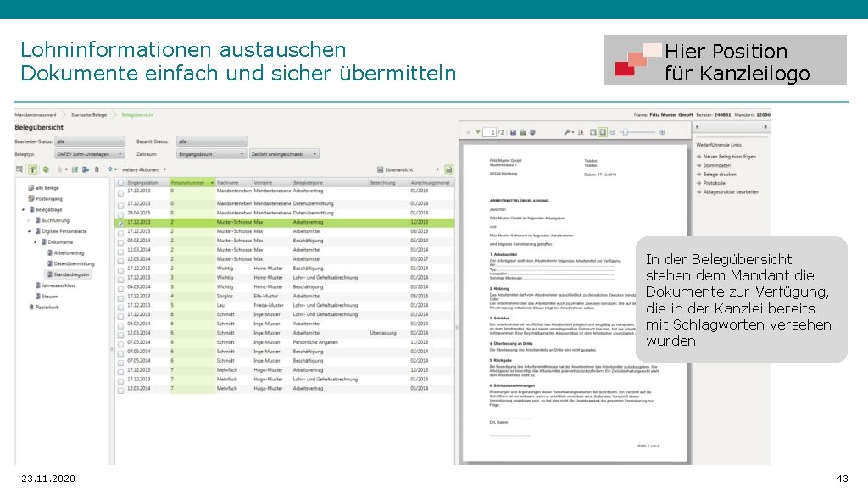Click the wrench tools icon in viewer

point(567,132)
